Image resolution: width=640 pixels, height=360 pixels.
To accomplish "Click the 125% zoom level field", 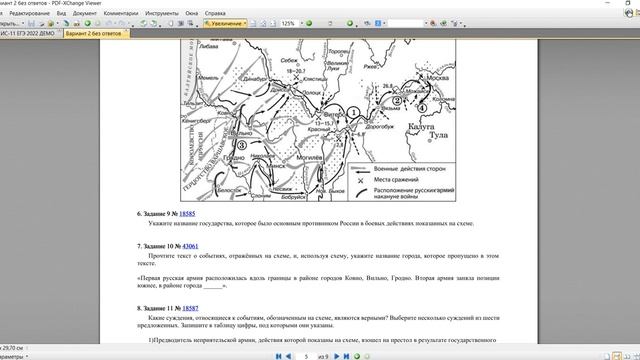I will point(289,24).
